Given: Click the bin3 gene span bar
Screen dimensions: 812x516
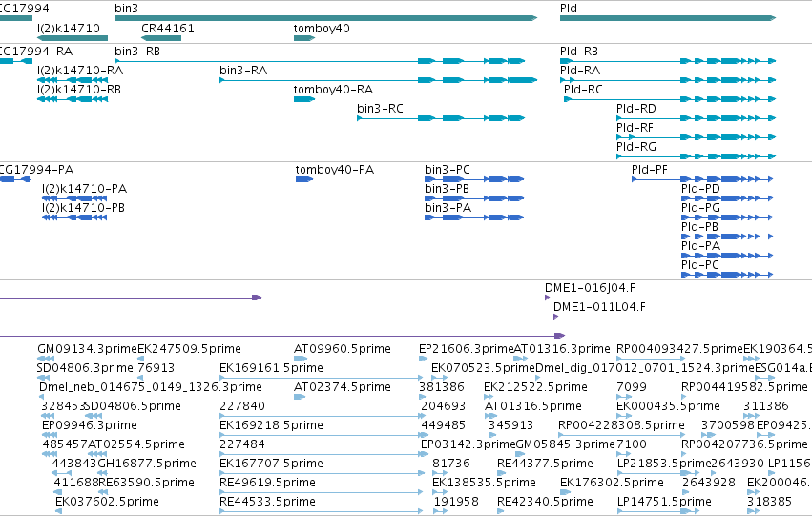Looking at the screenshot, I should (x=325, y=18).
